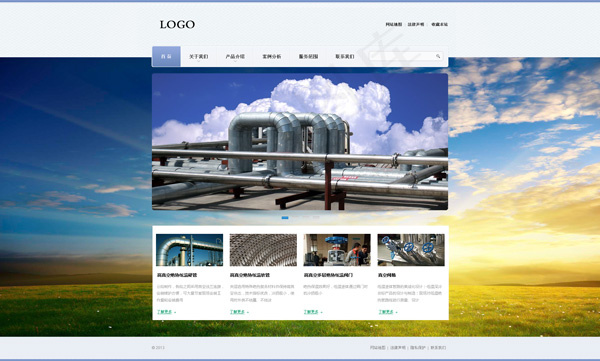Open the 联系我们 menu item
The height and width of the screenshot is (361, 600).
pos(345,56)
